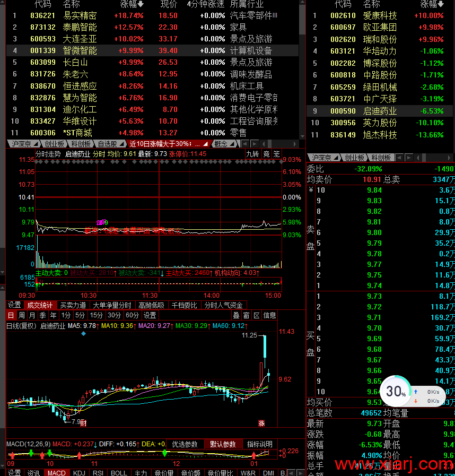Screen dimensions: 455x476
Task: Switch indicator to RSI
Action: tap(98, 473)
